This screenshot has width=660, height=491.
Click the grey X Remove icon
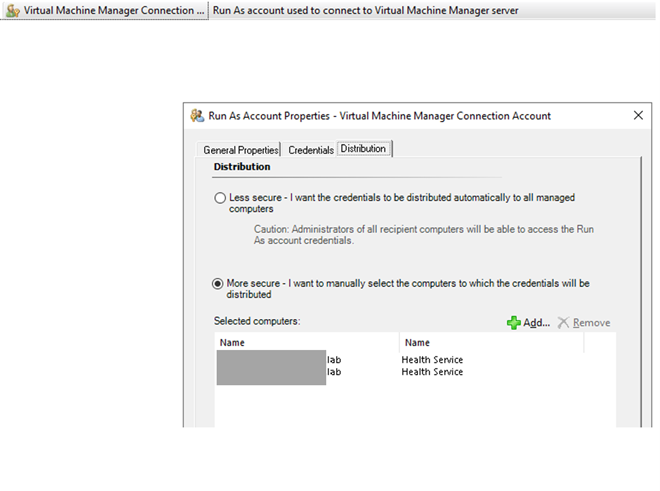coord(563,323)
